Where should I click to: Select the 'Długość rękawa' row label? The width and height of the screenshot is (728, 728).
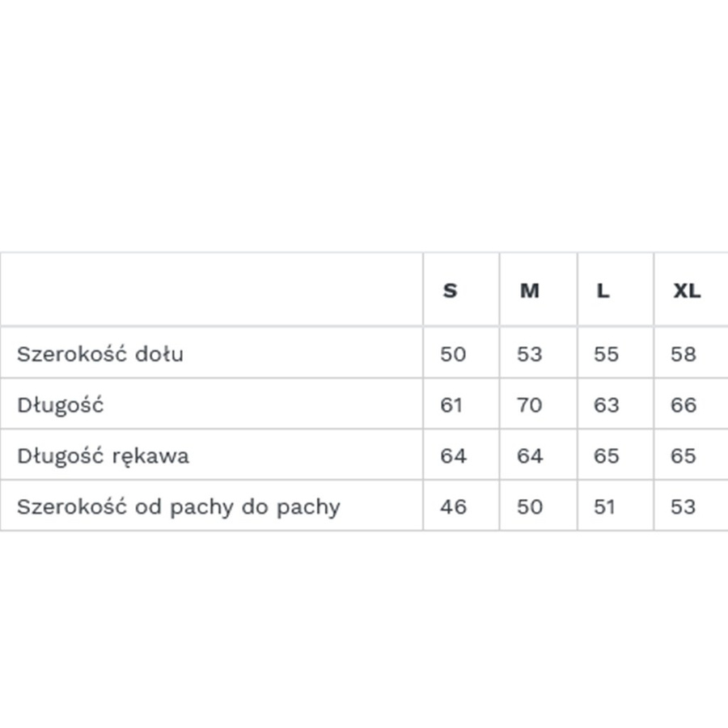click(x=104, y=455)
